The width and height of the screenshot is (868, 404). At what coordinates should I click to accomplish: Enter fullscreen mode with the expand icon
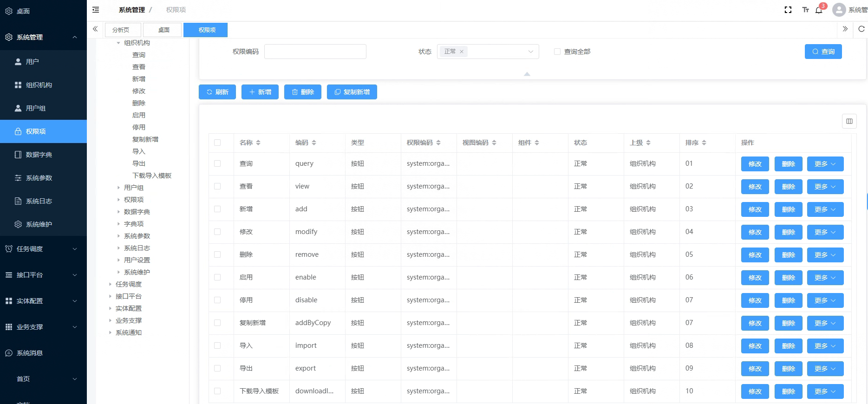click(x=788, y=10)
